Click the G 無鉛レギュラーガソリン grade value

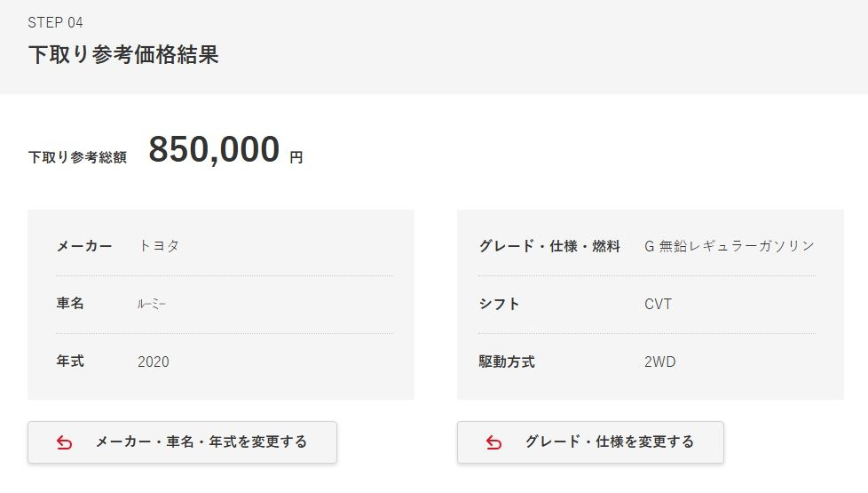pyautogui.click(x=729, y=246)
